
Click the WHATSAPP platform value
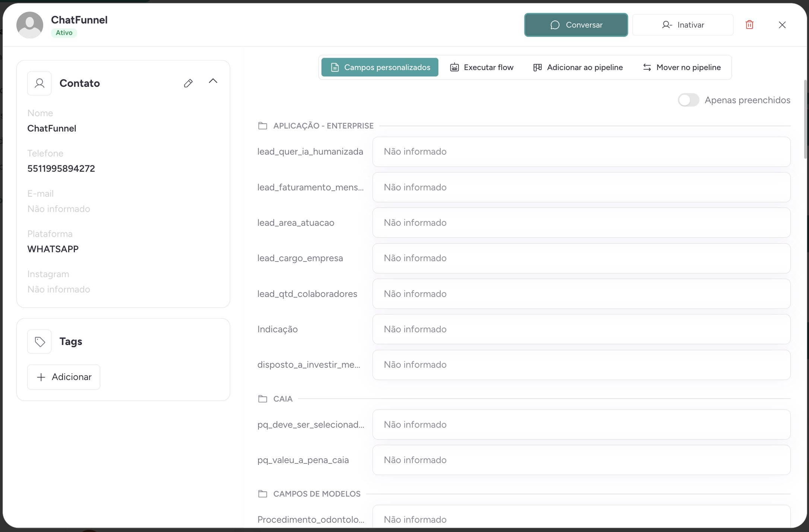(53, 249)
